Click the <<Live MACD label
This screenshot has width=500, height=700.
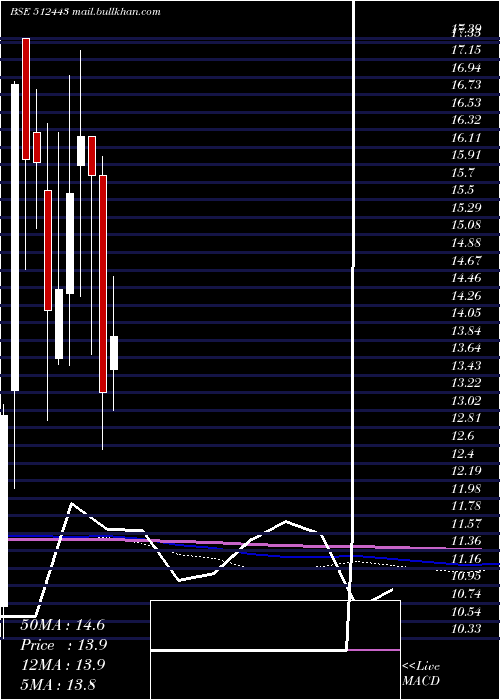click(421, 674)
